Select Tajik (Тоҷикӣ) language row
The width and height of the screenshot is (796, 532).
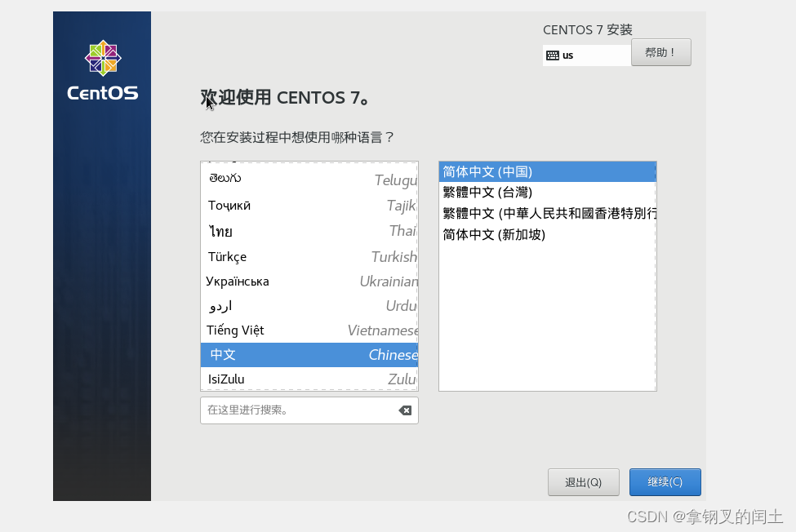point(309,206)
